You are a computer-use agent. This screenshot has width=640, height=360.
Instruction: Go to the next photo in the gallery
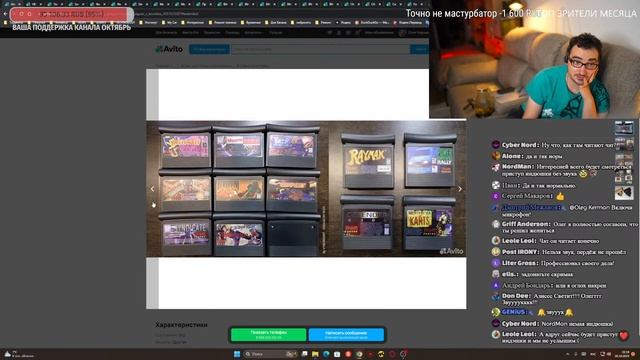[460, 189]
